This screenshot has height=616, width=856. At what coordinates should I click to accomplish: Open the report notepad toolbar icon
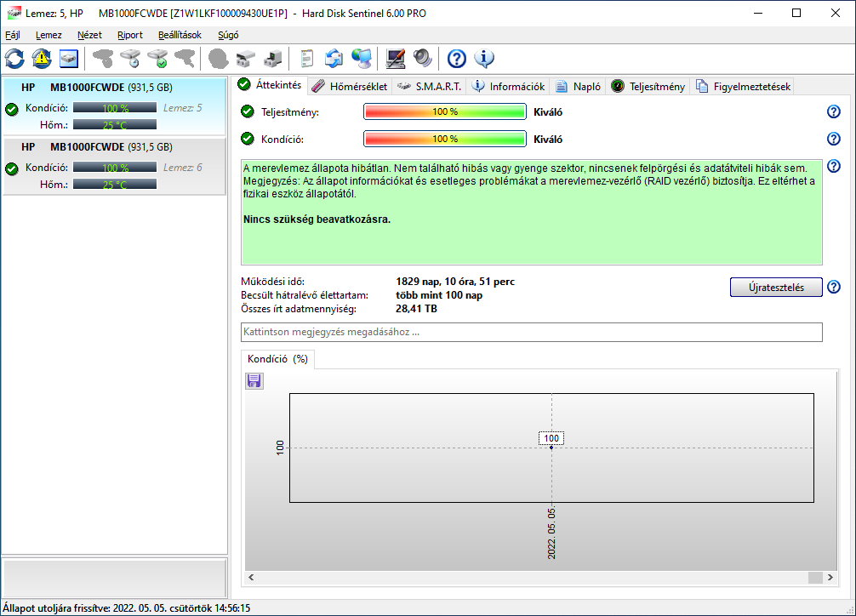307,59
